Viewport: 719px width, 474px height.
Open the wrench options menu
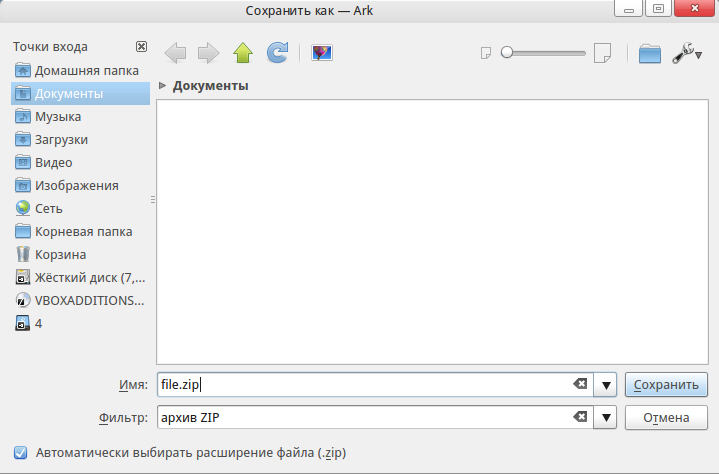point(687,53)
